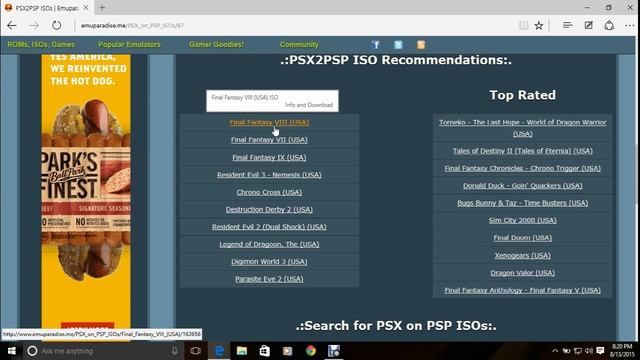Screen dimensions: 640x360
Task: Reload the page with the refresh icon
Action: coord(56,25)
